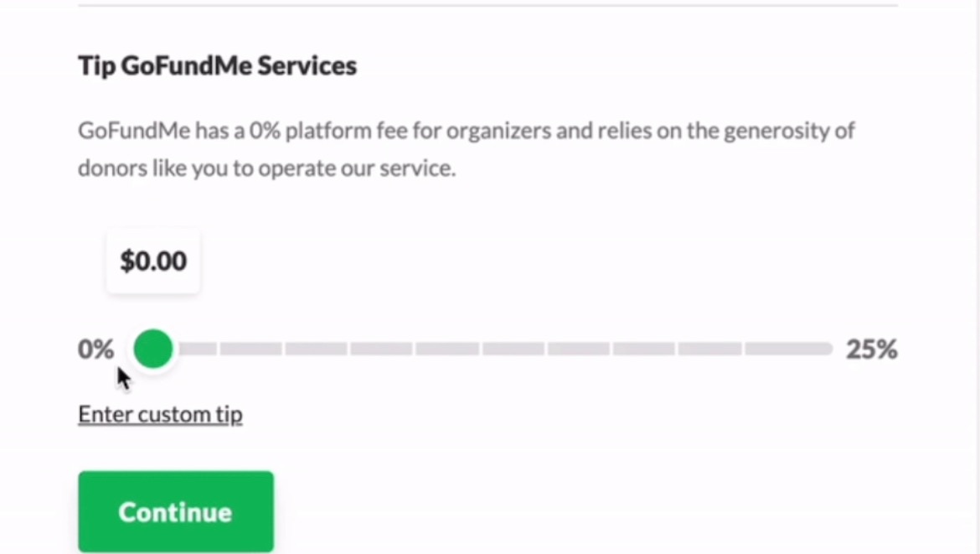
Task: Click the '0% platform fee' description line
Action: (466, 132)
